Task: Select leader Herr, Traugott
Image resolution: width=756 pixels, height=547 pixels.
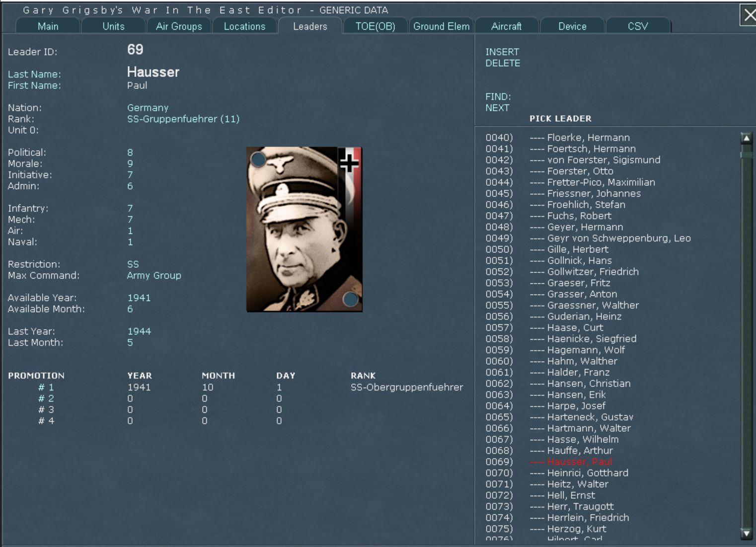Action: (572, 506)
